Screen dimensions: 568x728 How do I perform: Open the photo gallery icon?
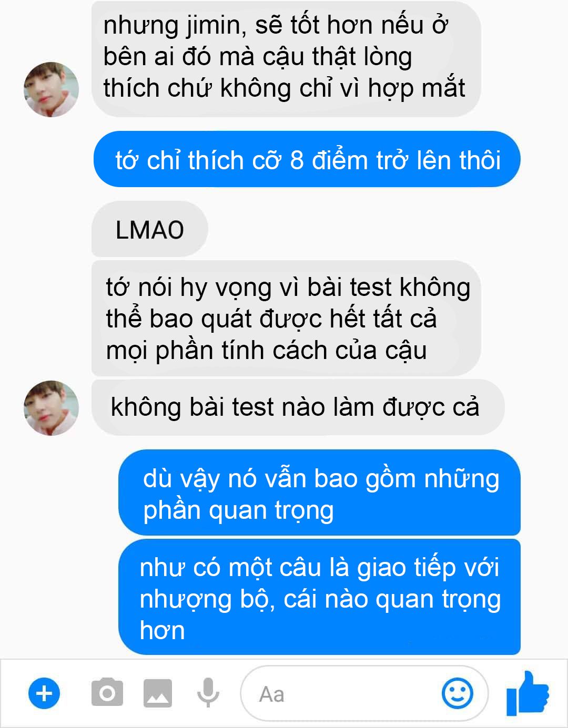158,693
